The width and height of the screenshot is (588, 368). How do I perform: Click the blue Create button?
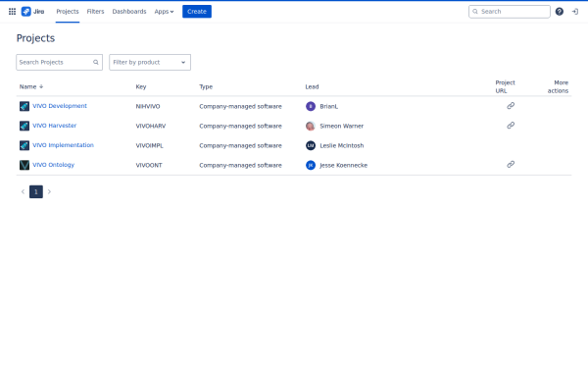[197, 12]
